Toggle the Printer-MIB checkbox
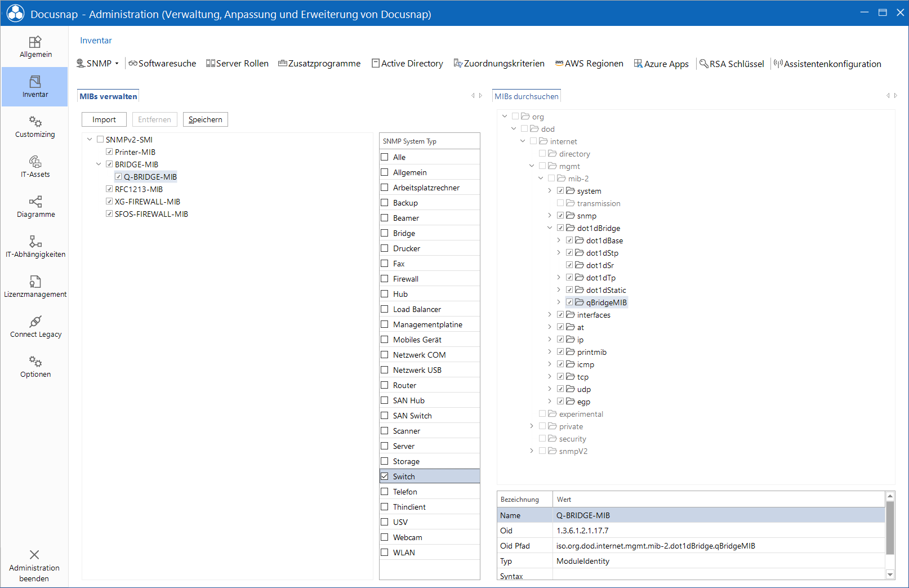Viewport: 909px width, 588px height. pyautogui.click(x=109, y=152)
